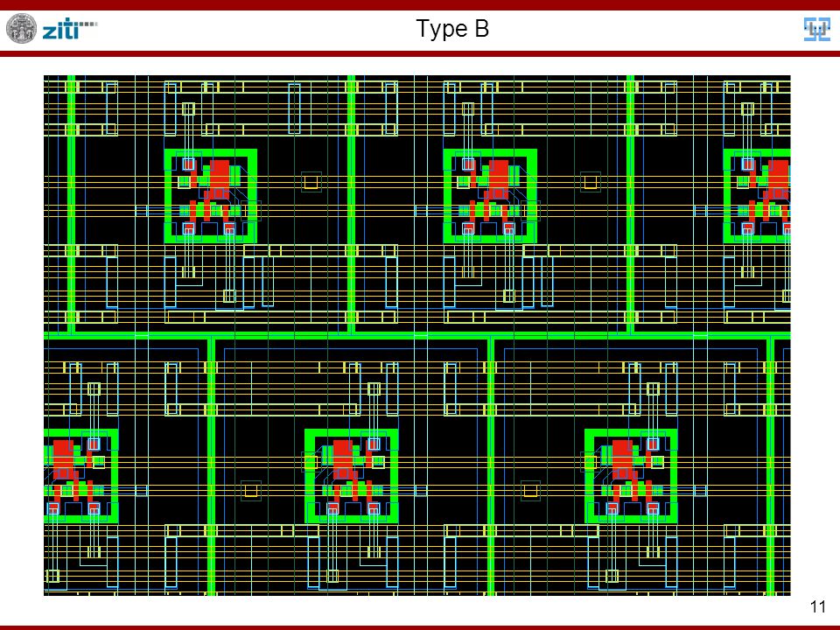Click the chip layout image

(416, 335)
